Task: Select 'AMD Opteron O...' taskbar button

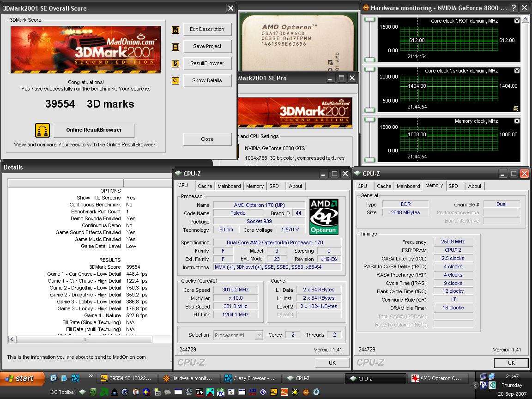Action: (x=438, y=378)
